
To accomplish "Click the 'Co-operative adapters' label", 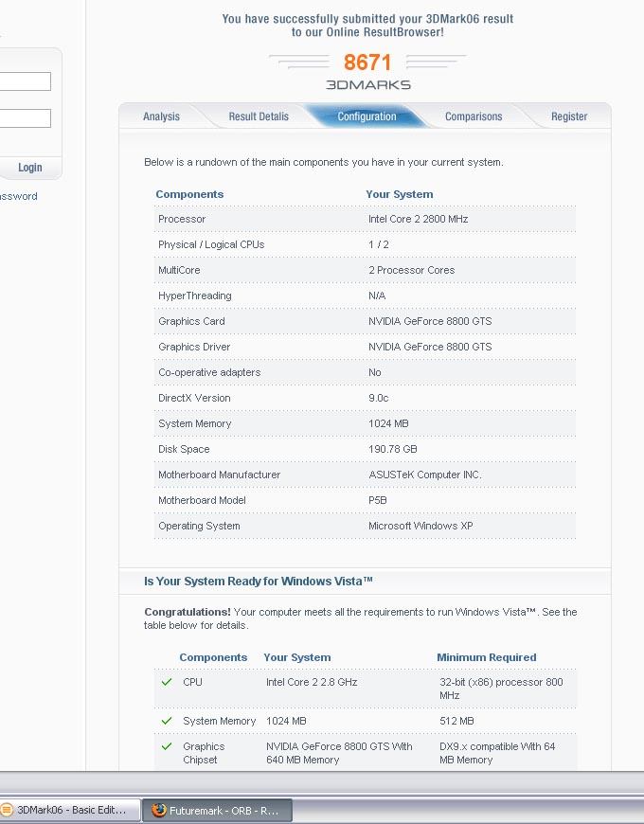I will tap(209, 372).
